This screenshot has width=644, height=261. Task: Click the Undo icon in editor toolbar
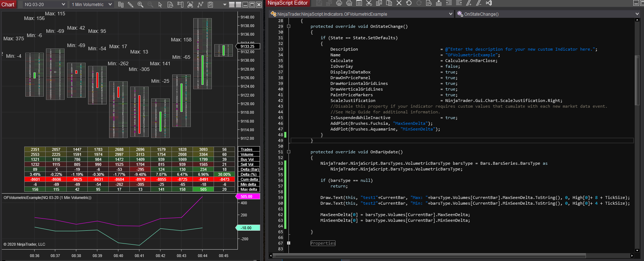click(x=409, y=3)
